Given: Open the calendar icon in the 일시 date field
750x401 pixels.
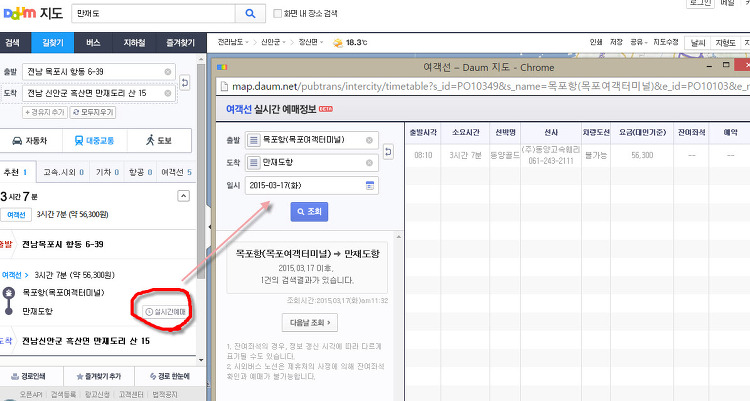Looking at the screenshot, I should (370, 186).
